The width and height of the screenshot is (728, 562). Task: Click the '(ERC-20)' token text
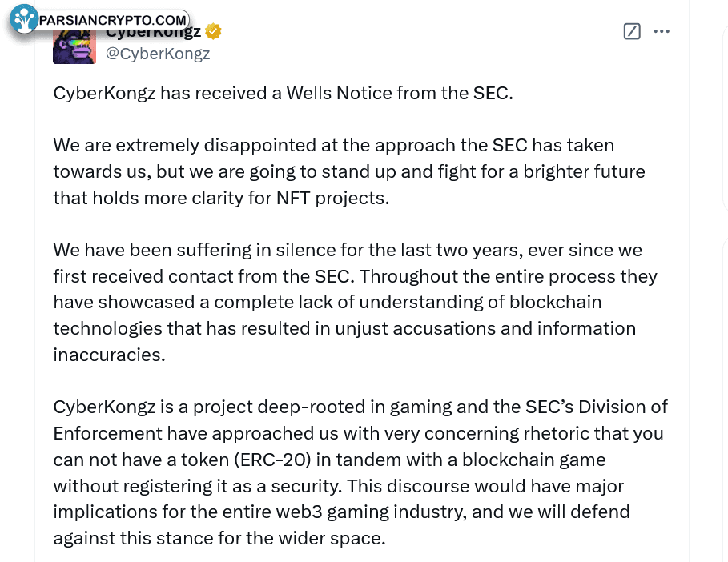coord(272,460)
